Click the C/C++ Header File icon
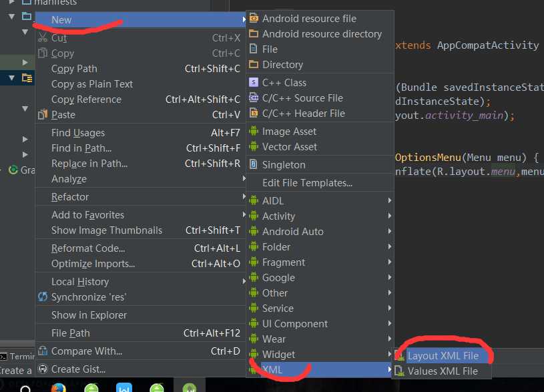The image size is (544, 392). pos(254,113)
